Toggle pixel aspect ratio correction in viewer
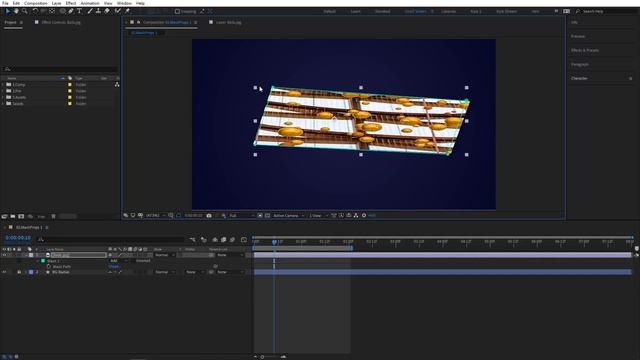This screenshot has height=360, width=640. [334, 216]
